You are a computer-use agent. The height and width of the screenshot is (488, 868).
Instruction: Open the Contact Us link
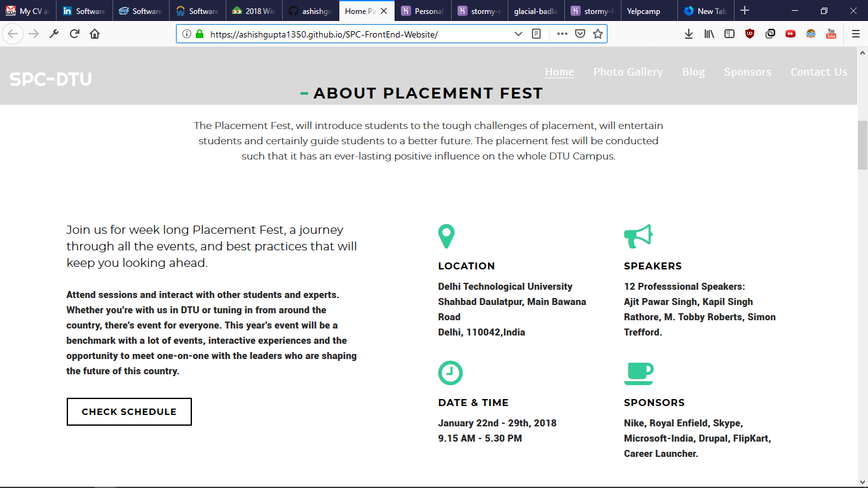819,72
